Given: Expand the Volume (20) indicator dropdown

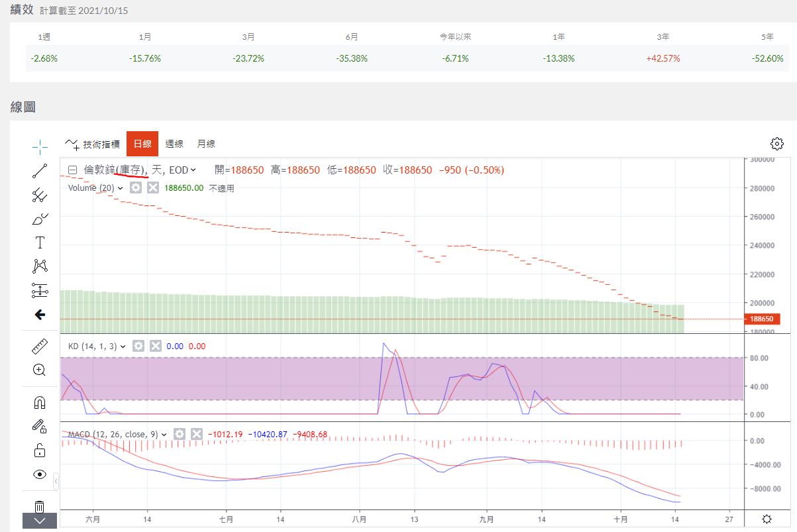Looking at the screenshot, I should coord(120,188).
